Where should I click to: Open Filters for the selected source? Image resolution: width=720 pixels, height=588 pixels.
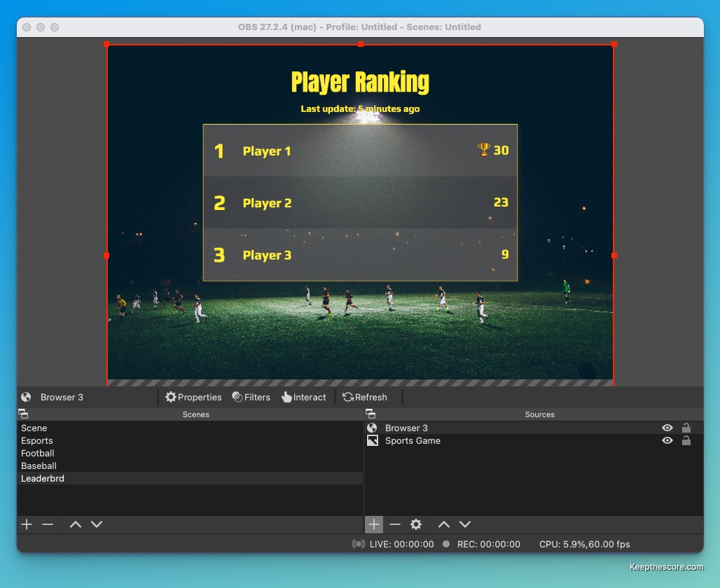pos(251,397)
